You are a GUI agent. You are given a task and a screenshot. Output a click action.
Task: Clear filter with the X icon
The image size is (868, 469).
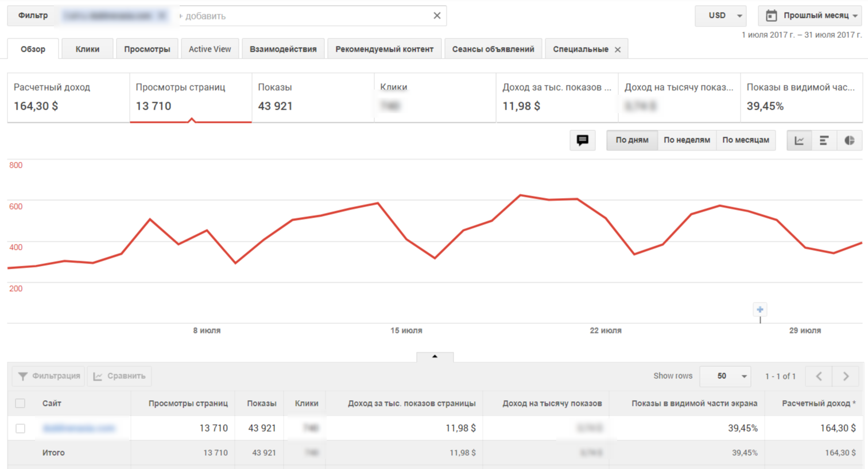(437, 15)
